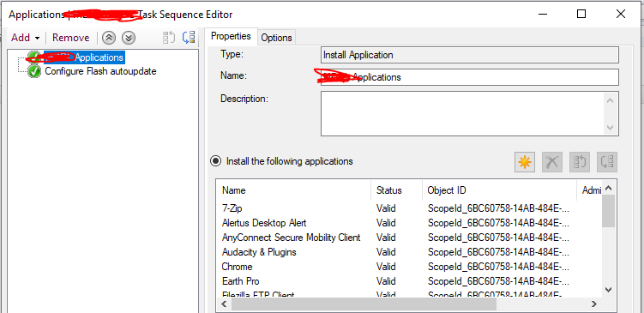Select the Chrome application row
The image size is (644, 313).
click(409, 267)
